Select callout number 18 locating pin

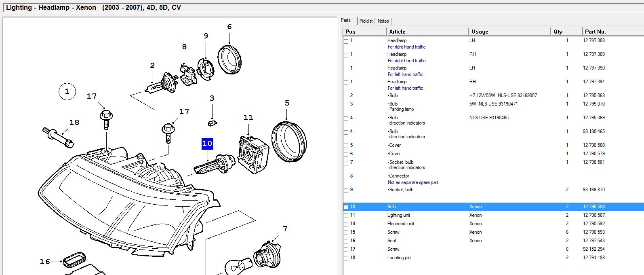tap(74, 123)
